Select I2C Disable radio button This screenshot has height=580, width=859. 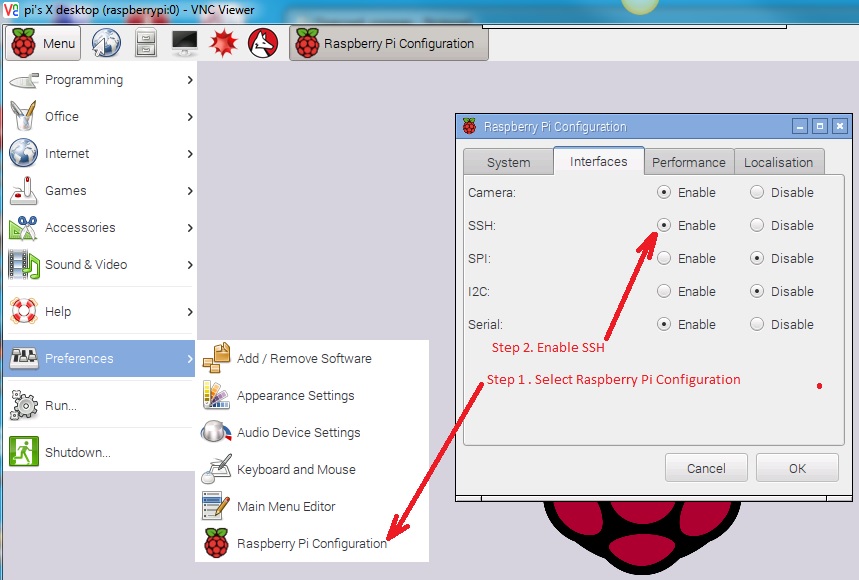pos(757,291)
